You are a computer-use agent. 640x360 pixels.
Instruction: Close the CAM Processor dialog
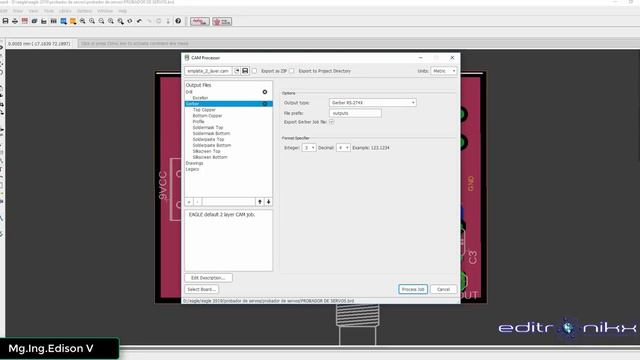452,58
